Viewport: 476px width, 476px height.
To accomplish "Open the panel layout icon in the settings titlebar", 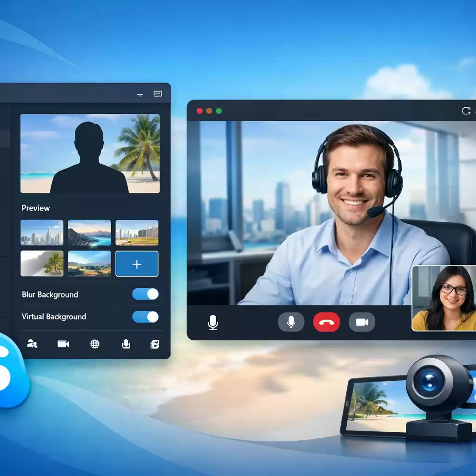I will (x=158, y=93).
